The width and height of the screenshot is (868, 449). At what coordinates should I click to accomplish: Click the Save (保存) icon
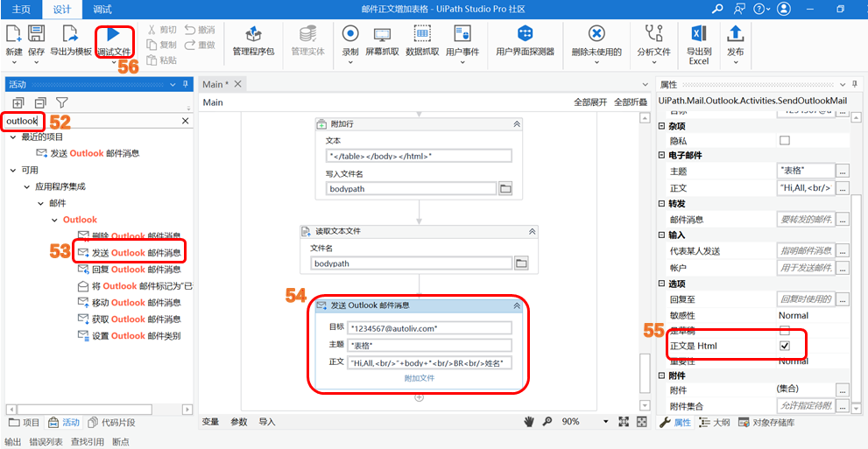click(x=37, y=34)
